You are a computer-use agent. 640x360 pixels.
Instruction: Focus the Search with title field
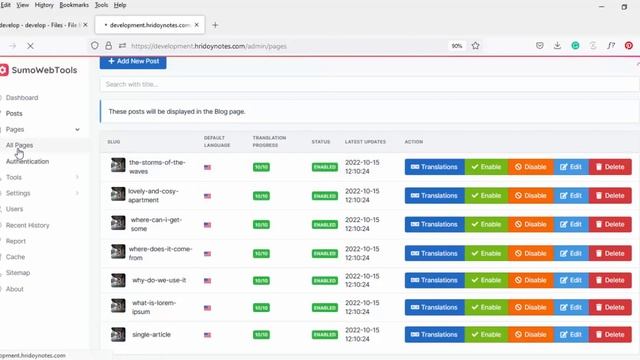[x=369, y=84]
